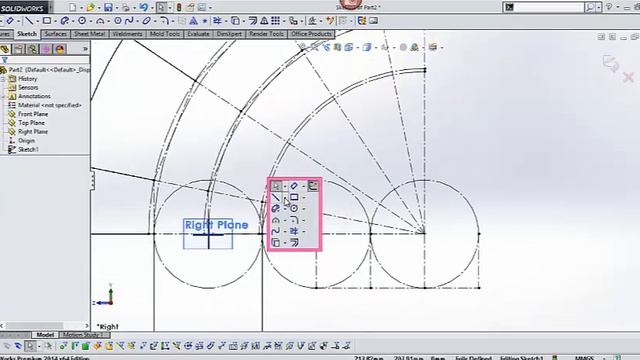Expand the Rectangle tool flyout arrow in the sketch toolbar
Viewport: 640px width, 360px height.
pyautogui.click(x=55, y=20)
